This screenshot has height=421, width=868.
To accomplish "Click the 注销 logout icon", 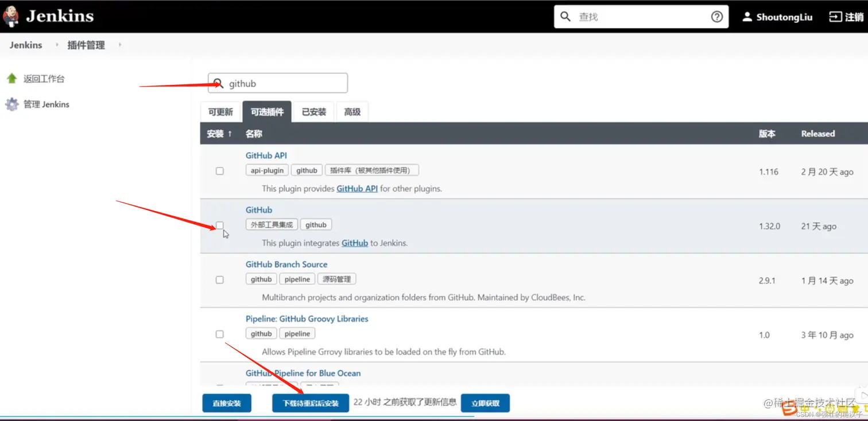I will (835, 17).
